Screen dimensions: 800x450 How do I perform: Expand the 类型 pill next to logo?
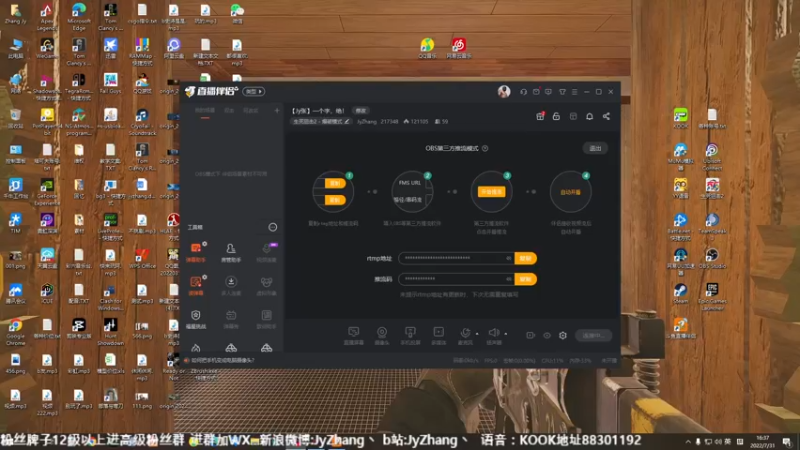(254, 91)
